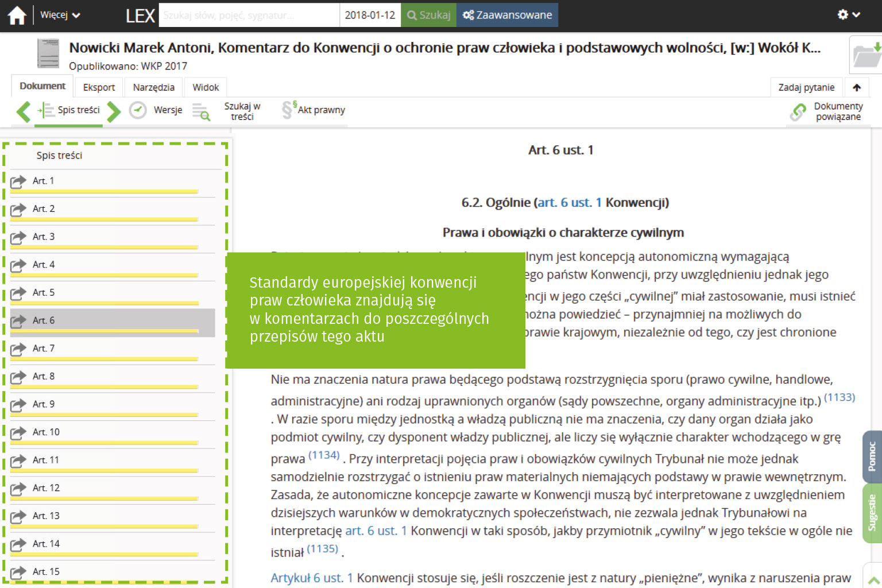Open the Pomoc side tab
The image size is (882, 588).
coord(872,457)
